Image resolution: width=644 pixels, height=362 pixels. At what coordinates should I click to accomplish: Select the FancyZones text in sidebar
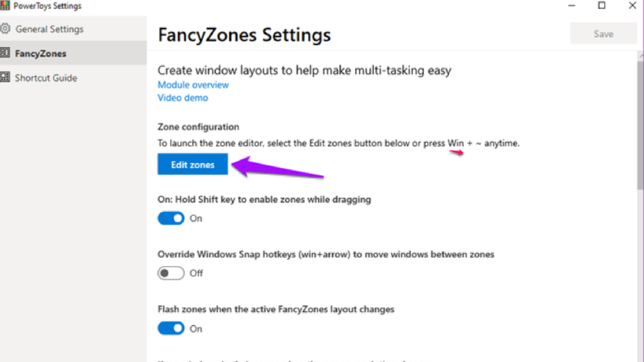(41, 54)
